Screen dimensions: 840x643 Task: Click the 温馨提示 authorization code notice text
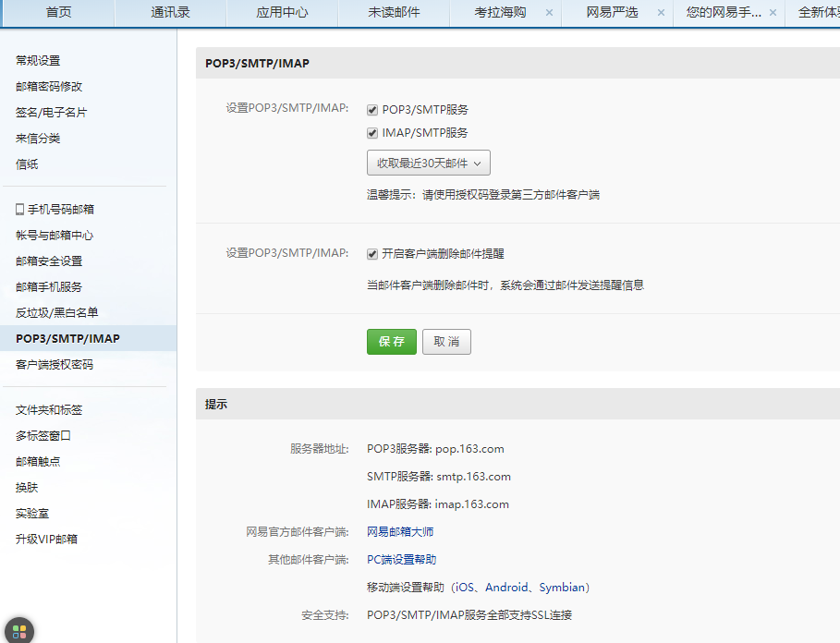point(483,194)
